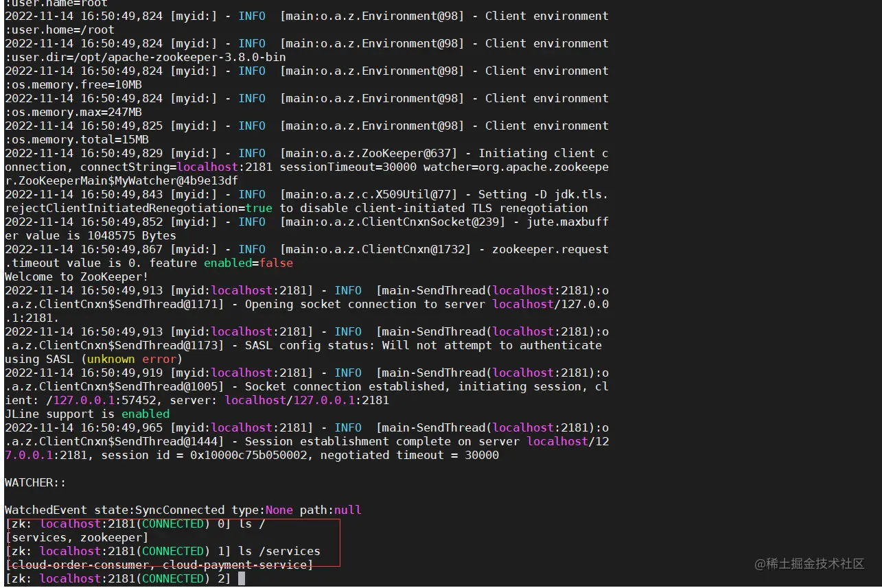Click timestamp '16:50:49,867'
Image resolution: width=882 pixels, height=588 pixels.
(121, 249)
